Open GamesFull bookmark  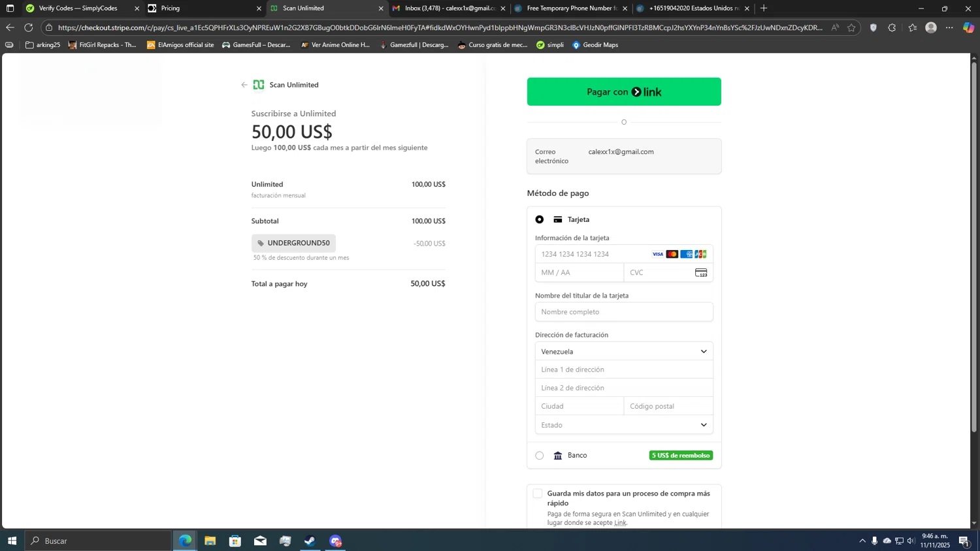click(x=256, y=45)
